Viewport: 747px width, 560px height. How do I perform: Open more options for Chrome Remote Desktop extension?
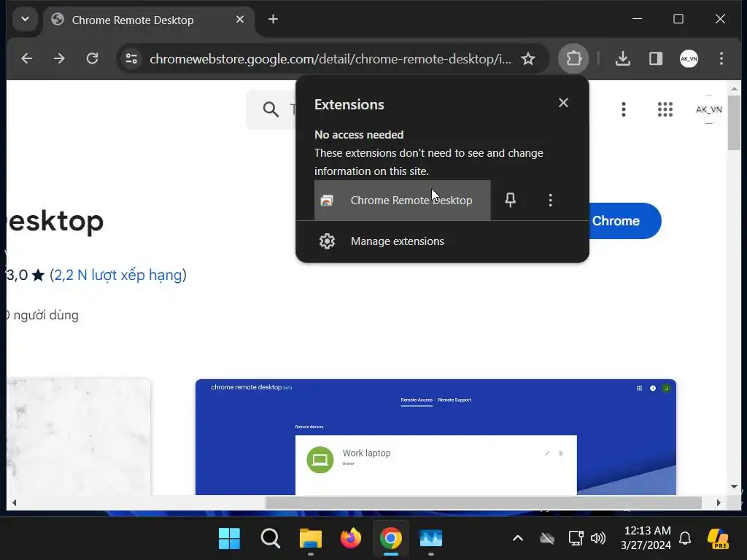(x=550, y=200)
